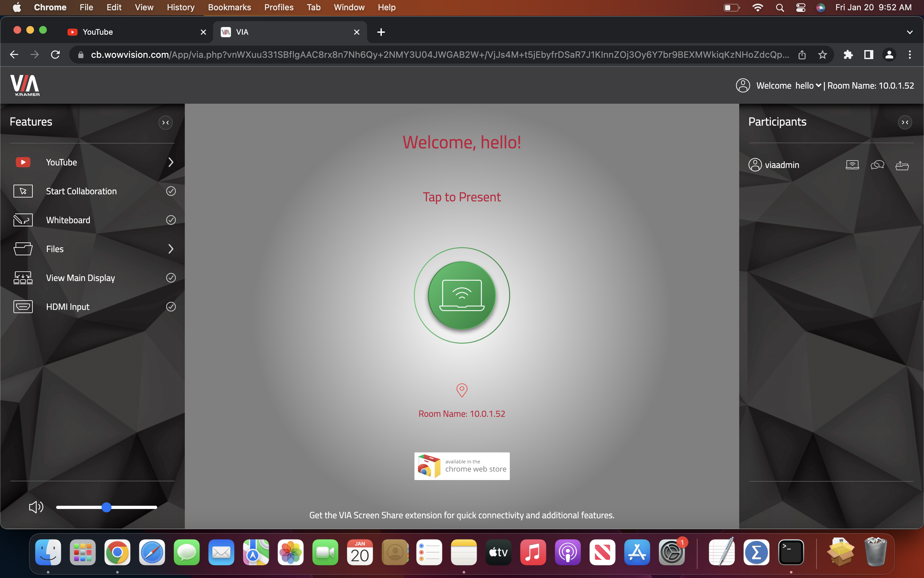Open the Bookmarks menu

coord(229,7)
